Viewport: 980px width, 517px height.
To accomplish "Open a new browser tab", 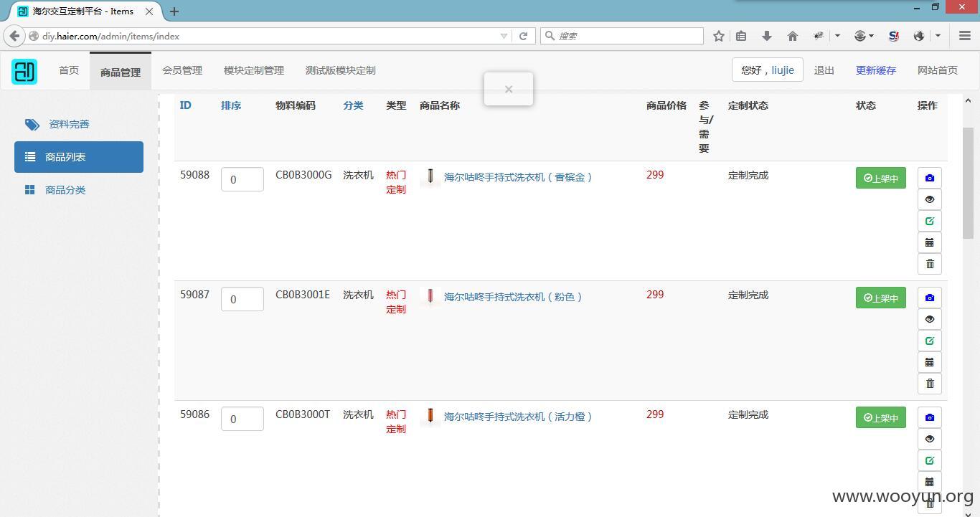I will pos(174,11).
